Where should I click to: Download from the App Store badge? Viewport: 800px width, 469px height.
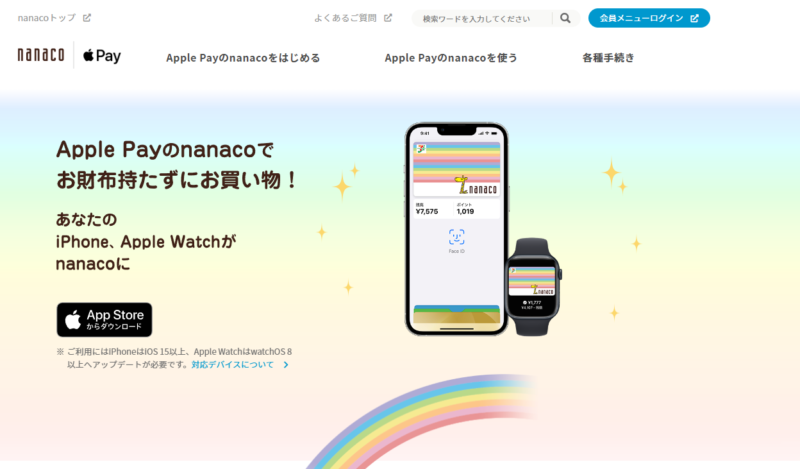click(x=104, y=319)
